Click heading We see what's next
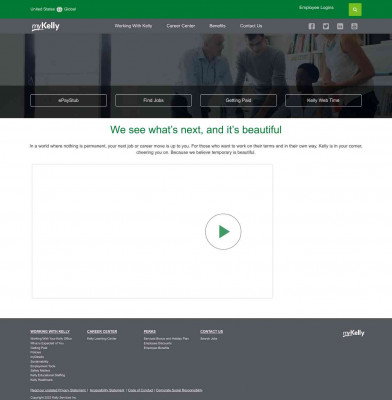 tap(196, 130)
